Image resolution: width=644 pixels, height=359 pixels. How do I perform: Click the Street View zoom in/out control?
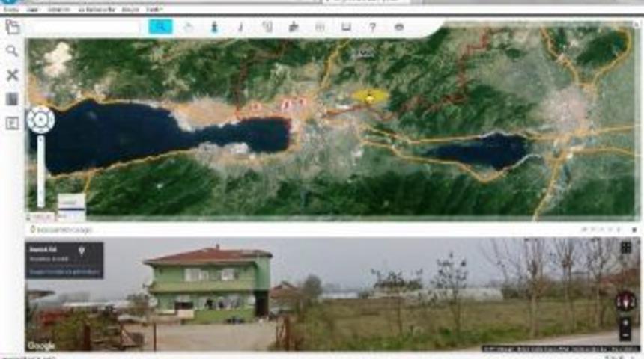tap(625, 328)
